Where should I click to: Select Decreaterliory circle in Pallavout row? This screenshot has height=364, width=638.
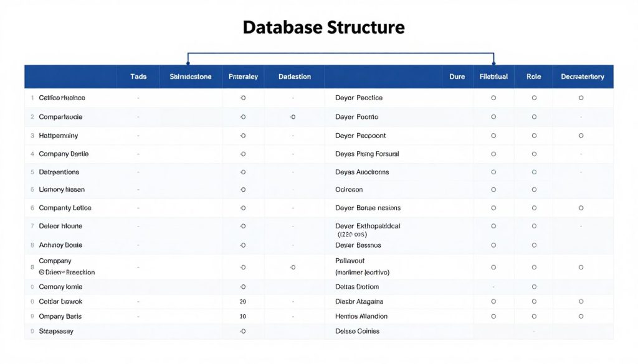pos(581,268)
